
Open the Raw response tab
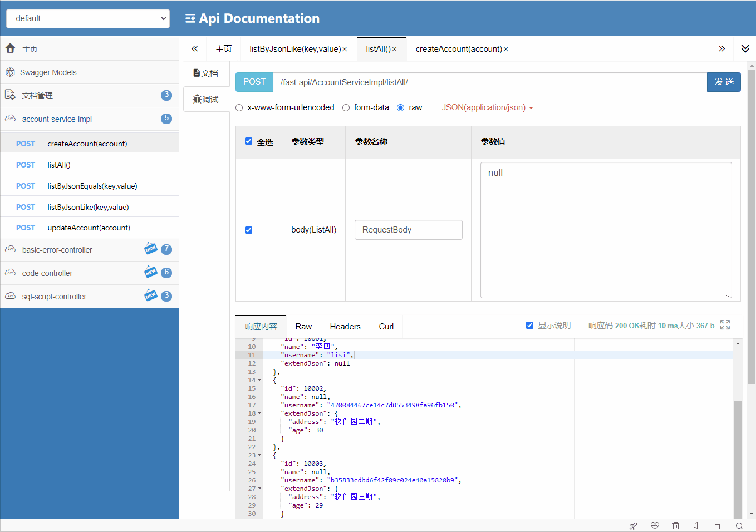click(303, 327)
